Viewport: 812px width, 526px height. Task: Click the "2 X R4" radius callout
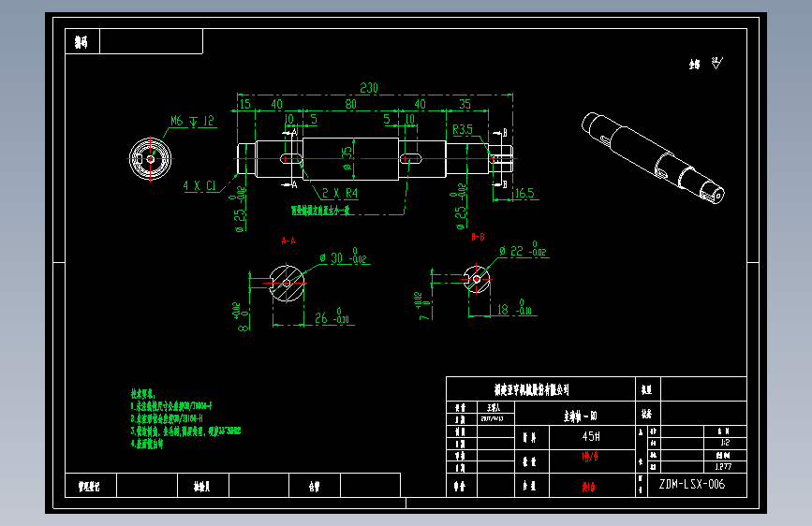[340, 193]
